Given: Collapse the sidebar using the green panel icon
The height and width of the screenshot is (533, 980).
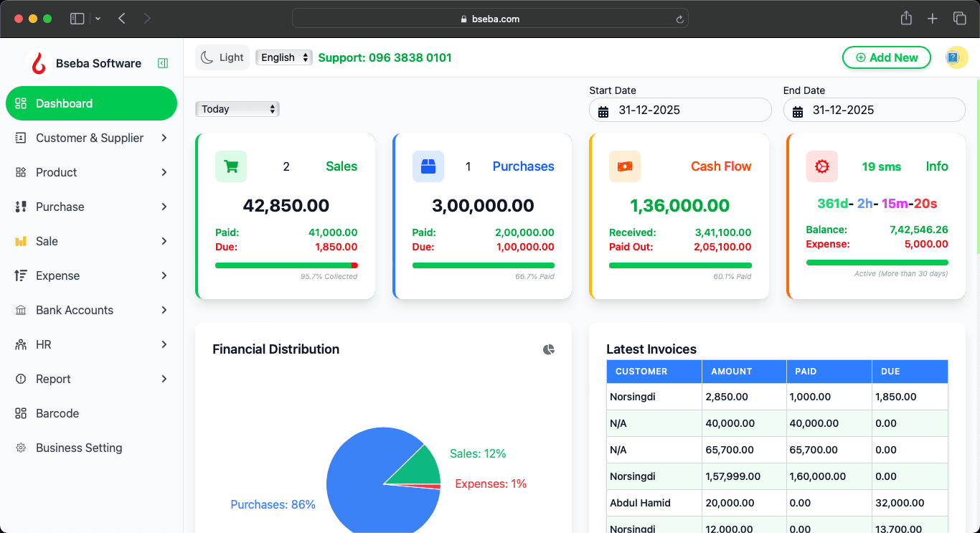Looking at the screenshot, I should click(x=163, y=63).
